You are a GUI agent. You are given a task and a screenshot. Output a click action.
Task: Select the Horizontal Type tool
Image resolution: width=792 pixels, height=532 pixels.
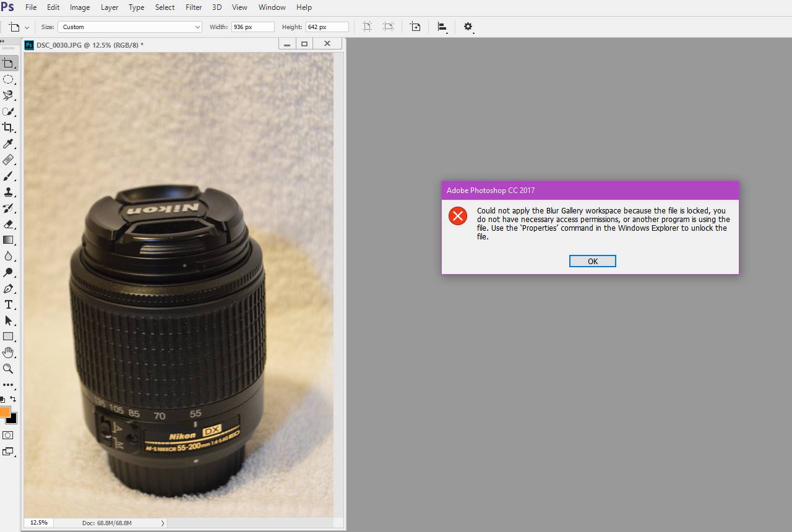pyautogui.click(x=9, y=304)
